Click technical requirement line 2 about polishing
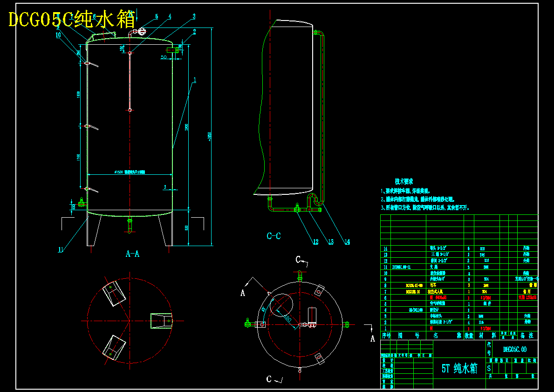The height and width of the screenshot is (392, 554). (418, 199)
